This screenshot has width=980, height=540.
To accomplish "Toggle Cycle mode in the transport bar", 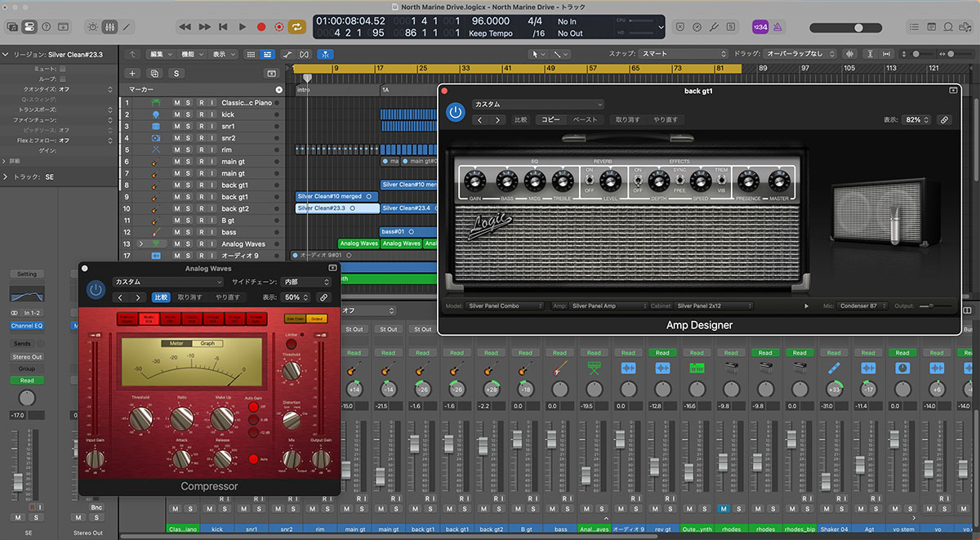I will click(x=299, y=27).
